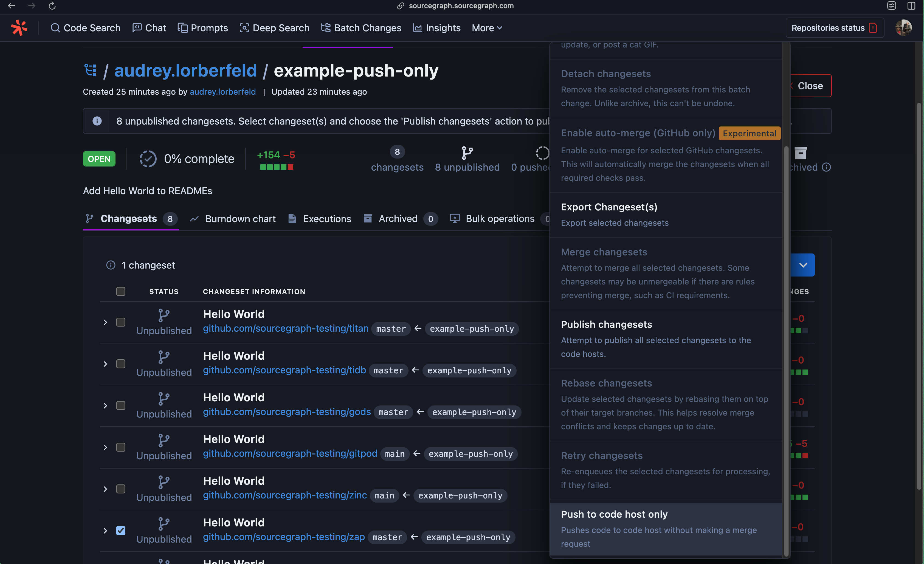Click the info icon next to 1 changeset

click(x=111, y=265)
